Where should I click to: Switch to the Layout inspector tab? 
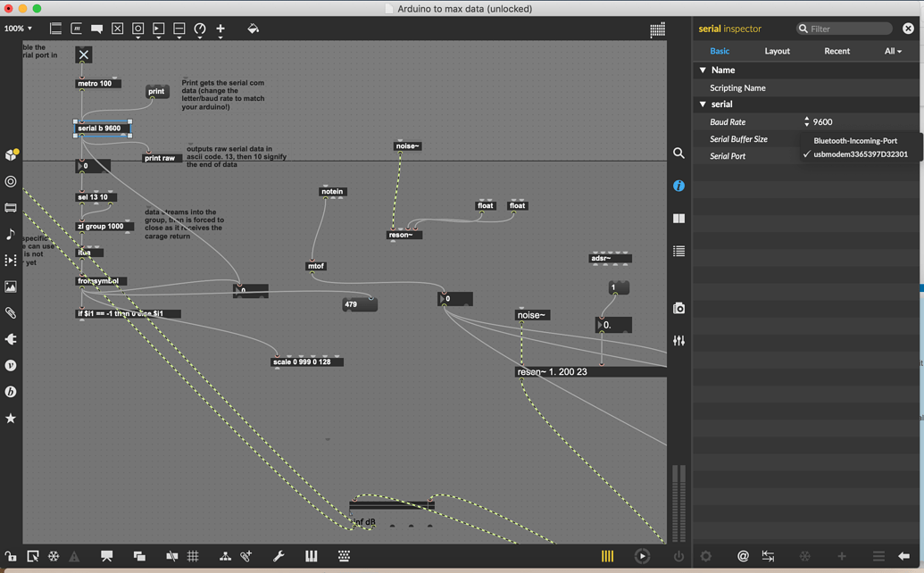pyautogui.click(x=778, y=51)
